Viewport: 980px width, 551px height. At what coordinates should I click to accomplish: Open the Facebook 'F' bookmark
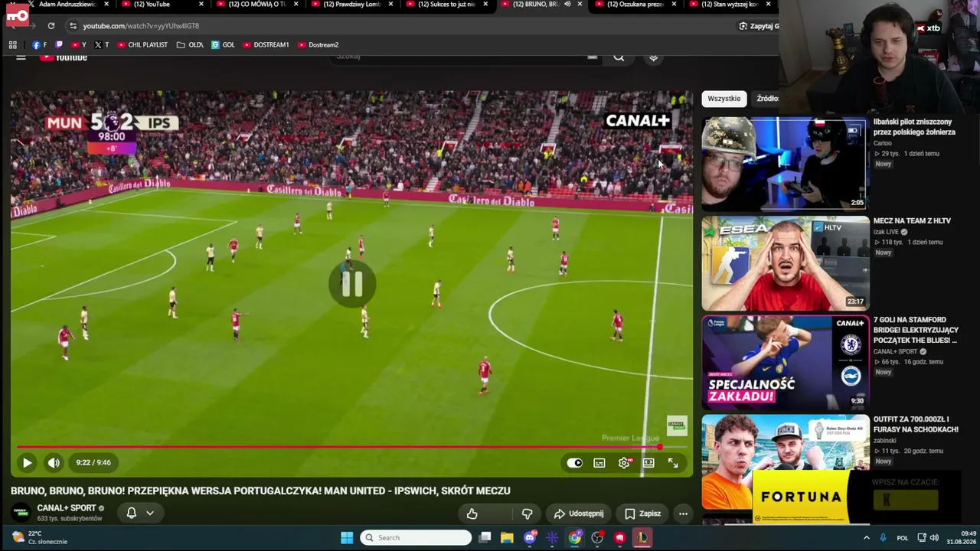point(39,45)
